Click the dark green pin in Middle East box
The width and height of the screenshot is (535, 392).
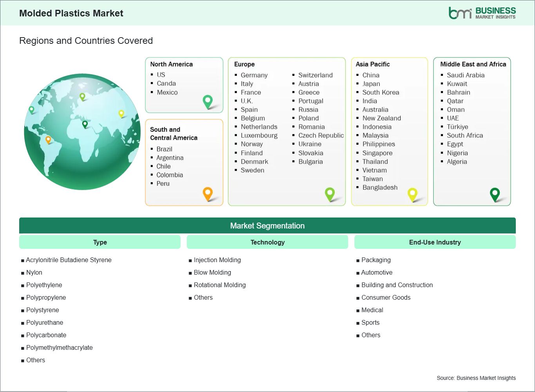tap(495, 194)
